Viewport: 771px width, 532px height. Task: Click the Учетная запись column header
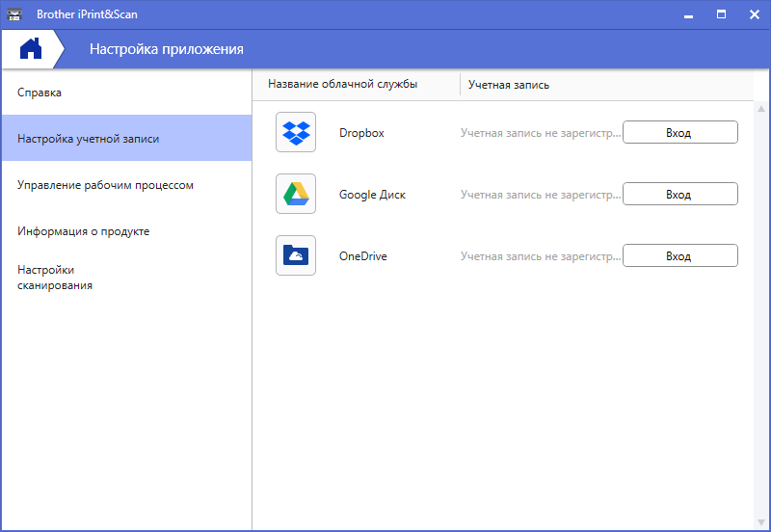click(x=509, y=85)
